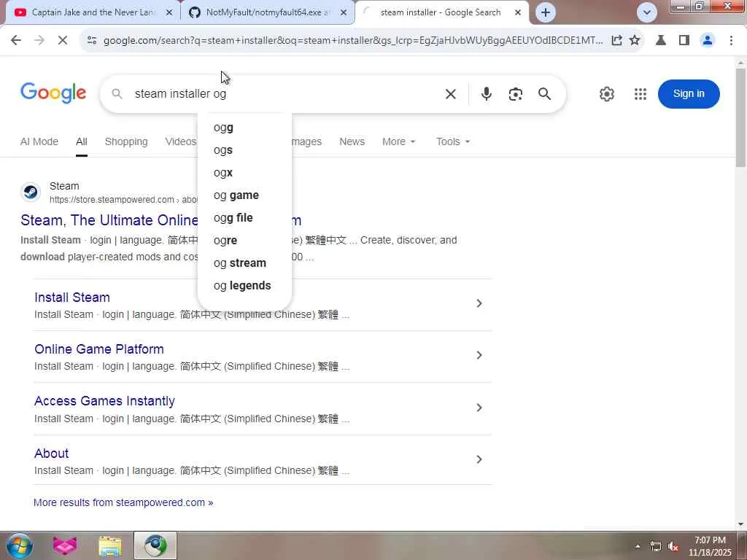
Task: Expand the Tools dropdown
Action: [452, 141]
